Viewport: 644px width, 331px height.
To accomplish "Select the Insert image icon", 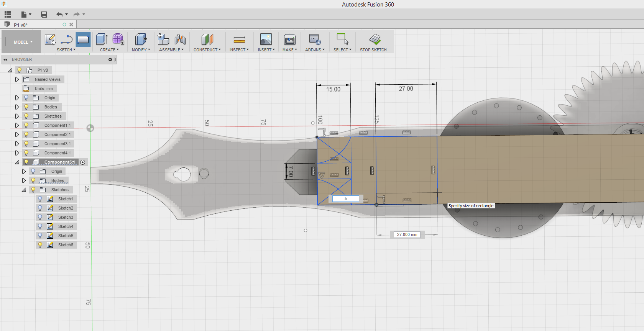I will pos(266,39).
